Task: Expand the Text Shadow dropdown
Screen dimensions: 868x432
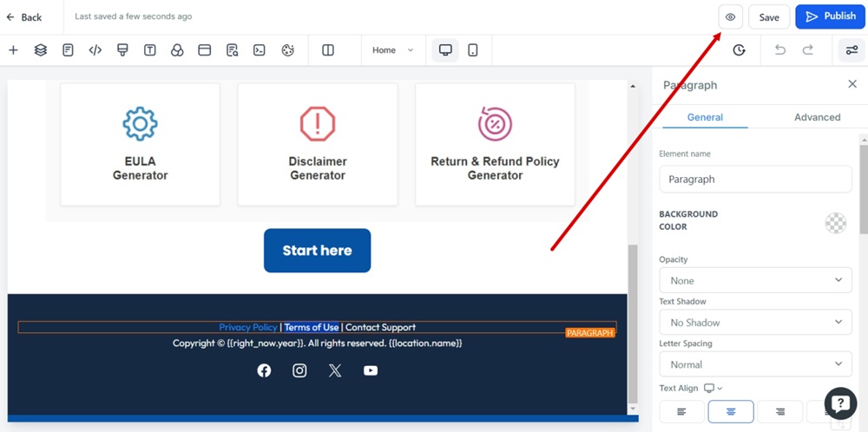Action: click(756, 323)
